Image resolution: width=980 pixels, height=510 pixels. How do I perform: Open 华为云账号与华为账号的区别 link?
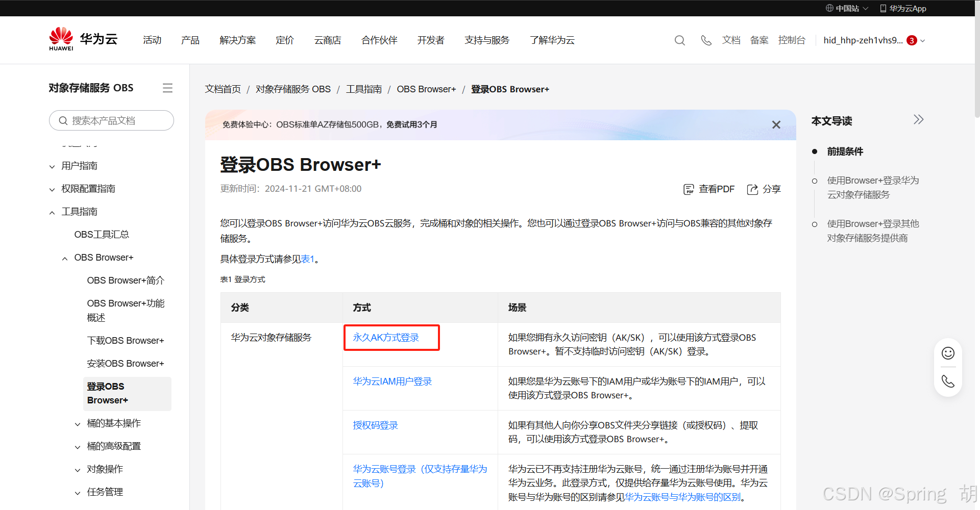coord(682,497)
